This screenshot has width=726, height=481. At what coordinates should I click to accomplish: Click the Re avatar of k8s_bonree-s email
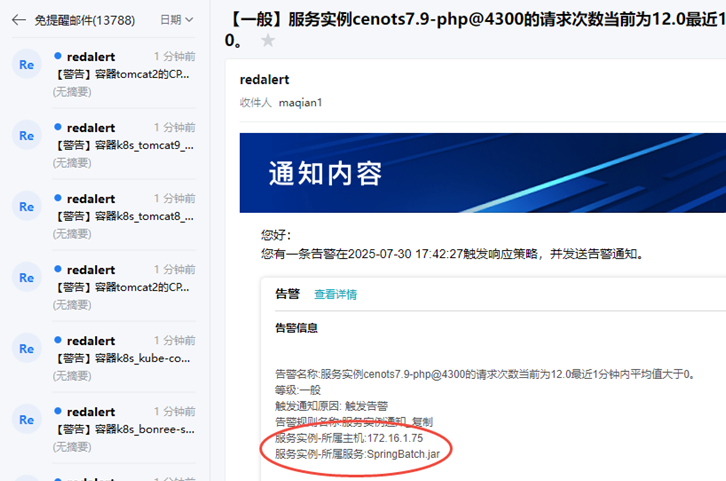coord(27,419)
